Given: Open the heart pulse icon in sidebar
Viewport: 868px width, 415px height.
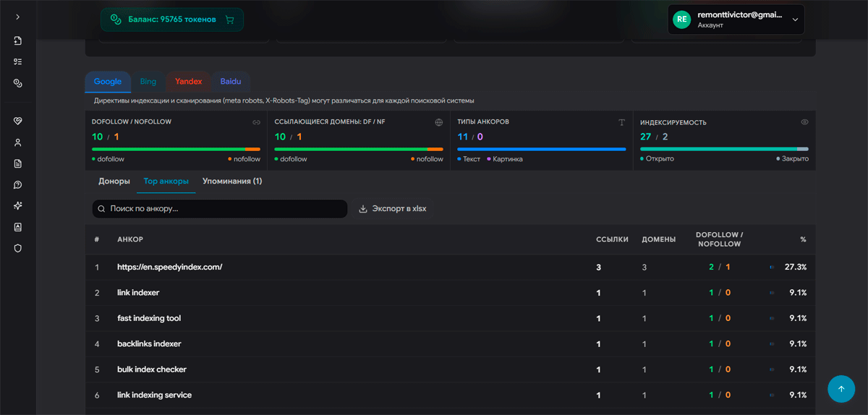Looking at the screenshot, I should [x=18, y=121].
